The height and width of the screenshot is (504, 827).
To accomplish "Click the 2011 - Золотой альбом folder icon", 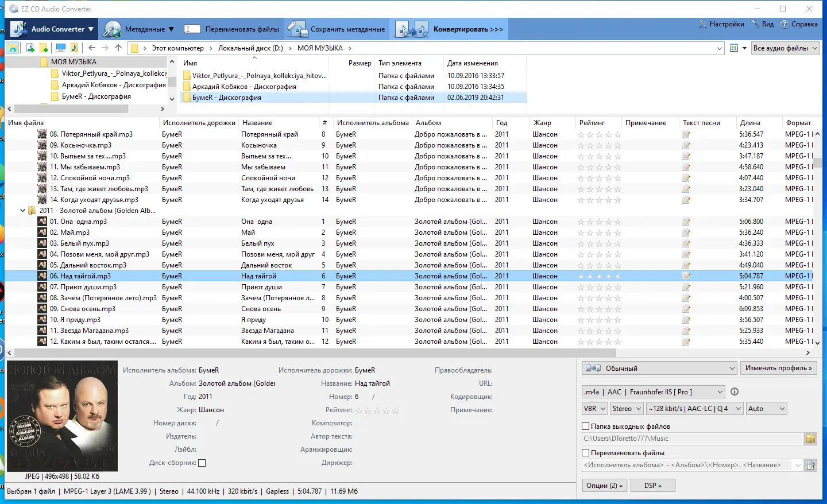I will (32, 211).
